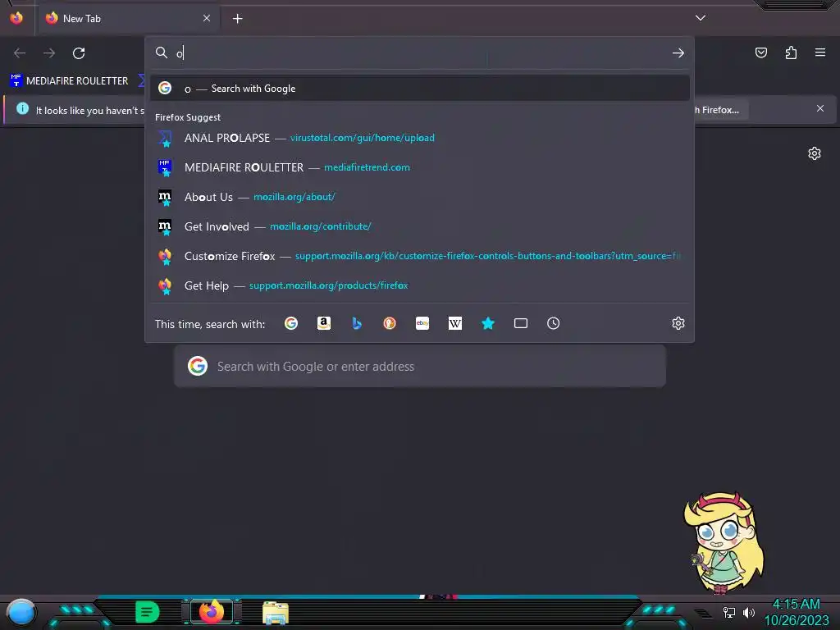
Task: Search this time with Bing icon
Action: [357, 323]
